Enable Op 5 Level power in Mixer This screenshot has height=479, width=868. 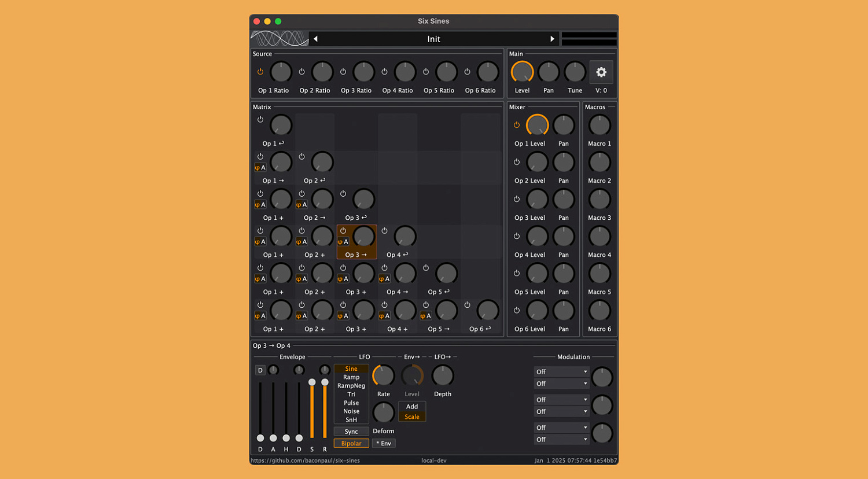[x=517, y=273]
